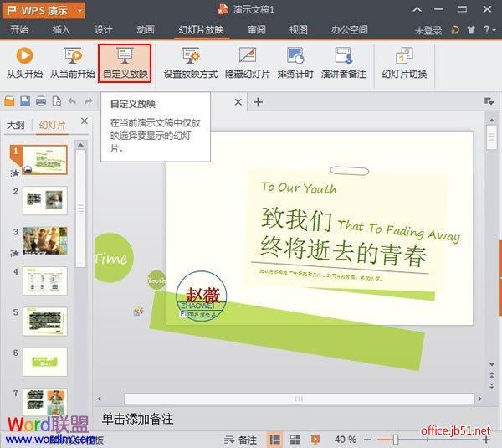Open 幻灯片切换 slide transition

click(x=404, y=63)
